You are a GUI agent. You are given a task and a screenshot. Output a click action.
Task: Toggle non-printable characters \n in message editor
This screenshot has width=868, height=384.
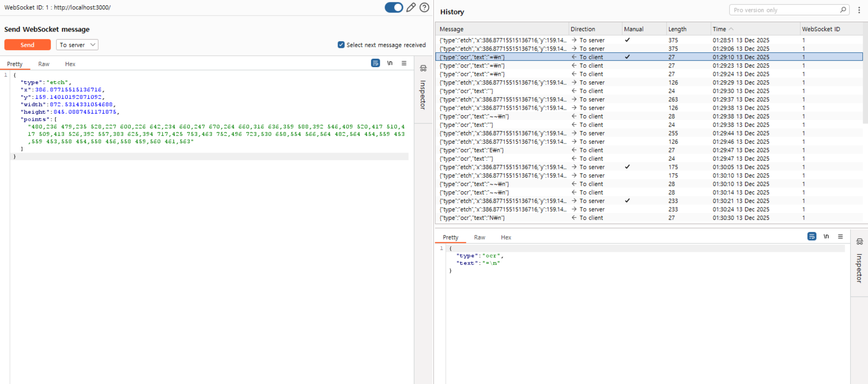coord(390,63)
